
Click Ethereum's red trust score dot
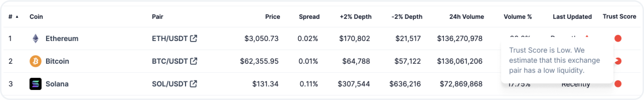click(618, 38)
